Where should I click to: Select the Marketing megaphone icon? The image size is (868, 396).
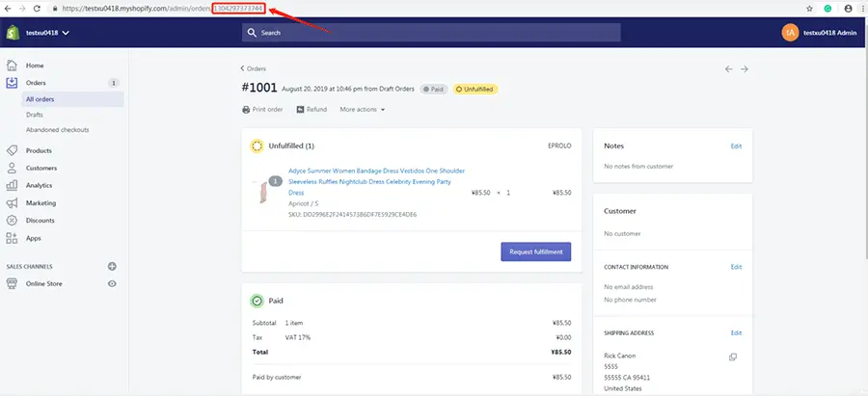(x=12, y=203)
